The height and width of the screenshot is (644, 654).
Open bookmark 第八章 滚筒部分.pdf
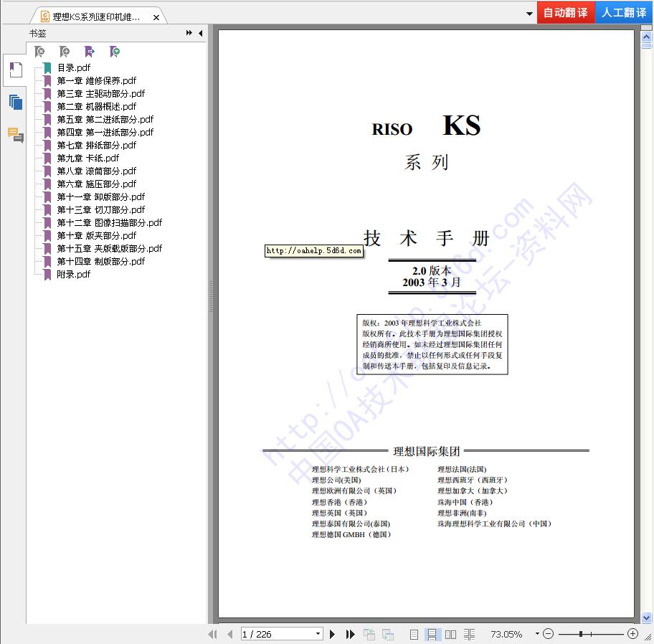click(x=96, y=171)
